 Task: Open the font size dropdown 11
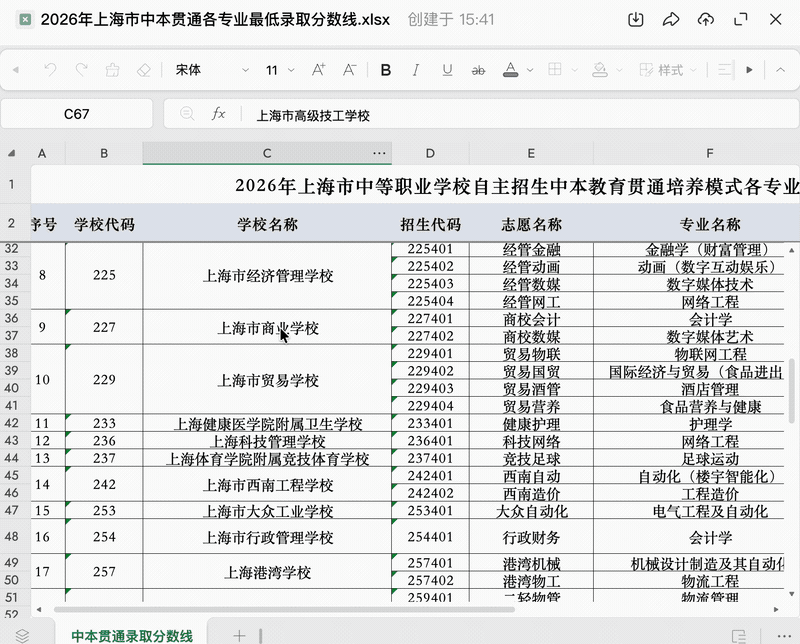[x=280, y=70]
